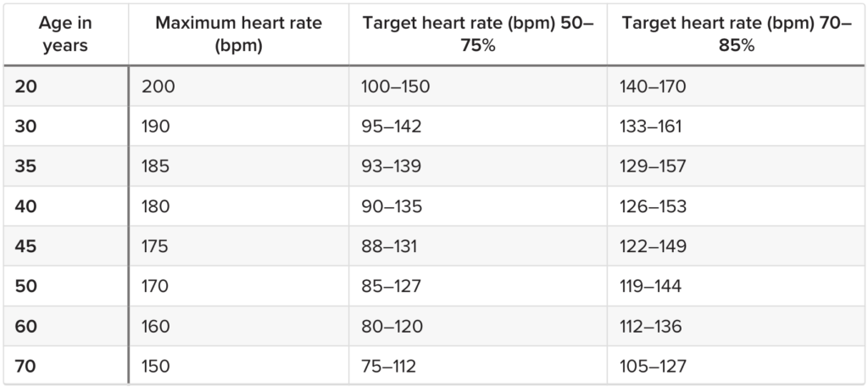Select the age 40 row label

tap(27, 206)
